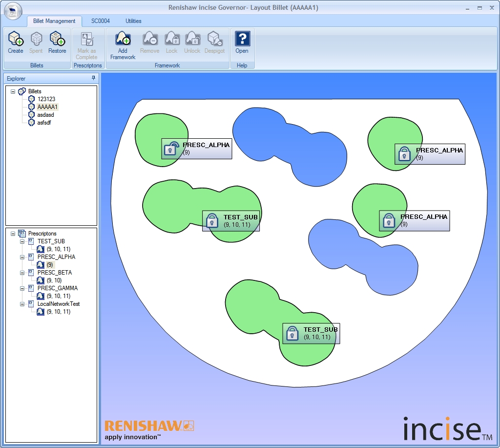Collapse the PRESC_BETA prescription node
Image resolution: width=500 pixels, height=448 pixels.
click(x=22, y=273)
